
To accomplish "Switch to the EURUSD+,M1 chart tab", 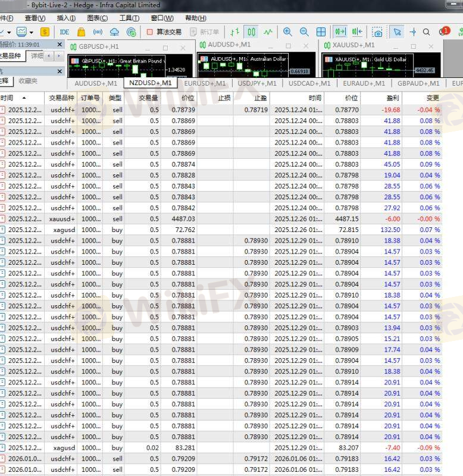I will coord(205,83).
